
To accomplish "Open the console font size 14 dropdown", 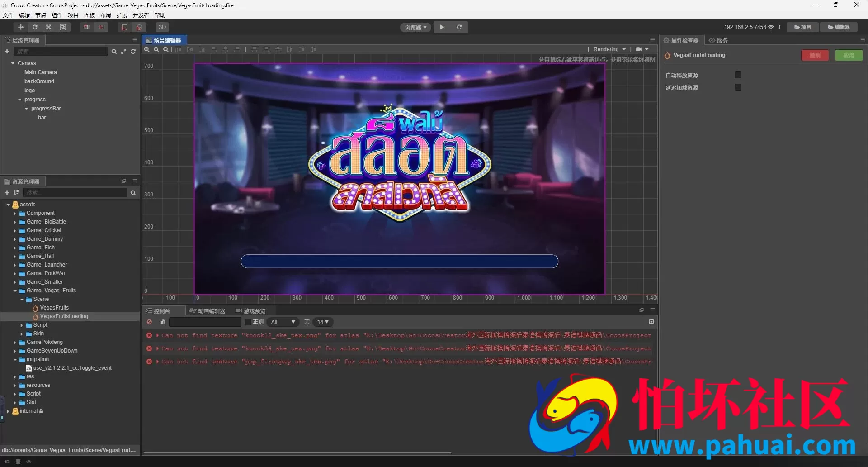I will 323,322.
